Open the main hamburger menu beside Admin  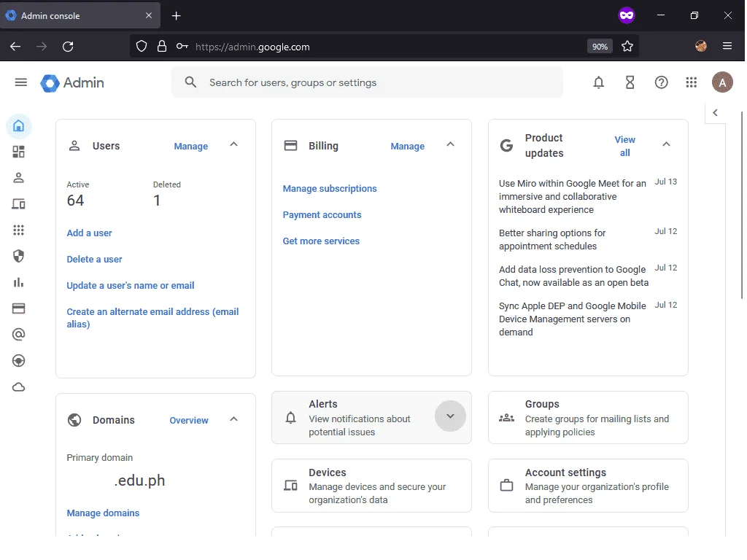[20, 82]
